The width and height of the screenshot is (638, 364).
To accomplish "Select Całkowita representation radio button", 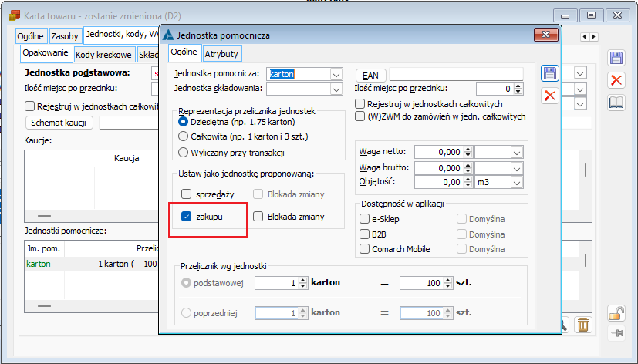I will click(x=183, y=136).
